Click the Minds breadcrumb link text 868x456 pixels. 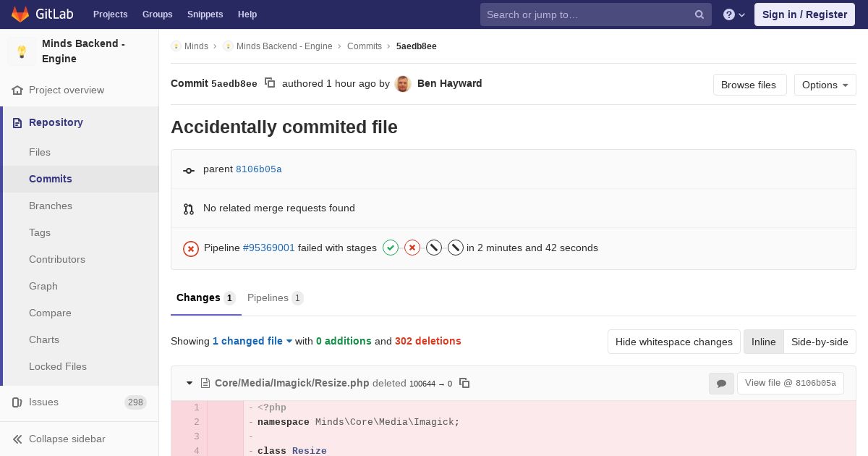[x=196, y=46]
